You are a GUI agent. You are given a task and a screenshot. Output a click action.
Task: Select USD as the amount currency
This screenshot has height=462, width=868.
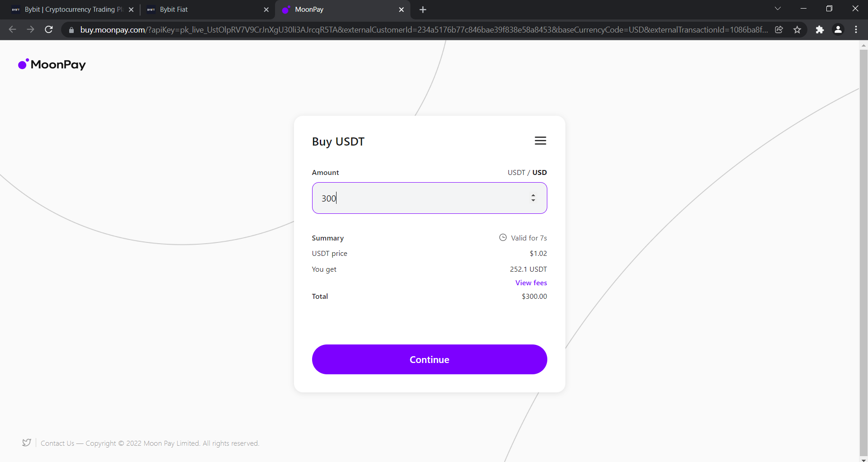[540, 173]
